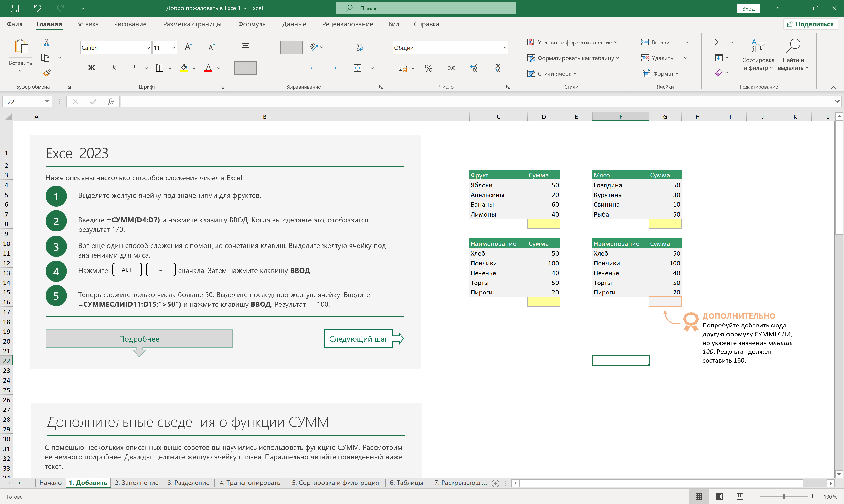The image size is (844, 504).
Task: Open Условное форматирование menu
Action: coord(572,42)
